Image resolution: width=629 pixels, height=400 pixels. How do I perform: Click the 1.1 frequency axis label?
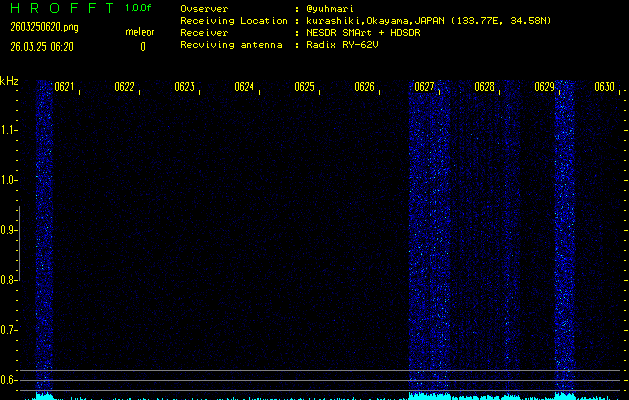(x=9, y=130)
